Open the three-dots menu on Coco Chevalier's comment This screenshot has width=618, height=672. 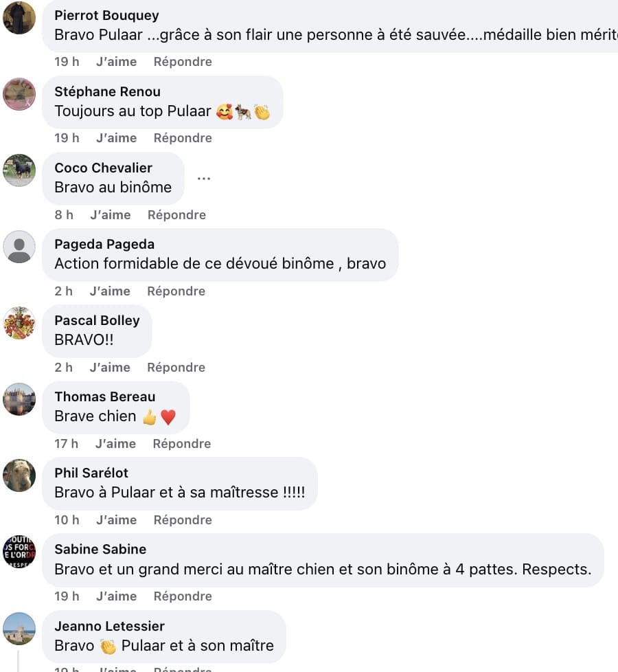[x=203, y=179]
